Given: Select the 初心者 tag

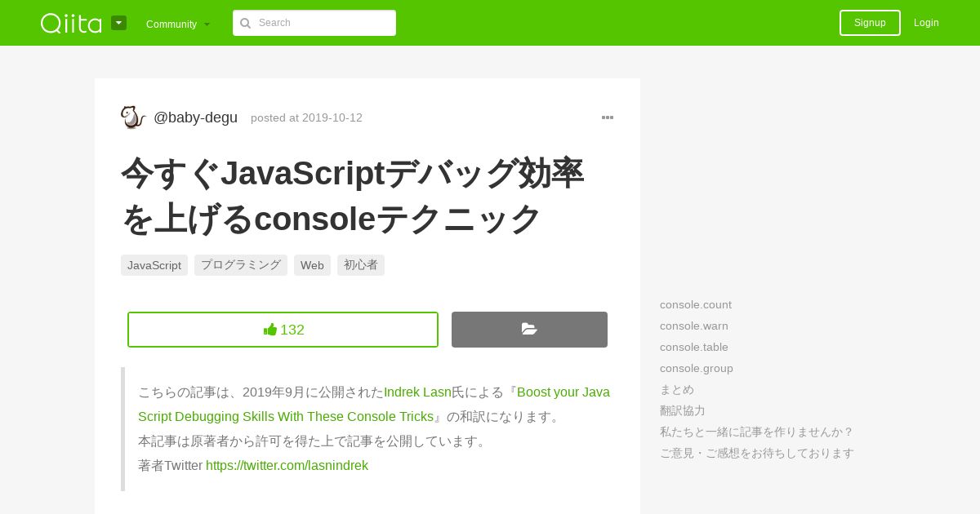Looking at the screenshot, I should click(361, 265).
